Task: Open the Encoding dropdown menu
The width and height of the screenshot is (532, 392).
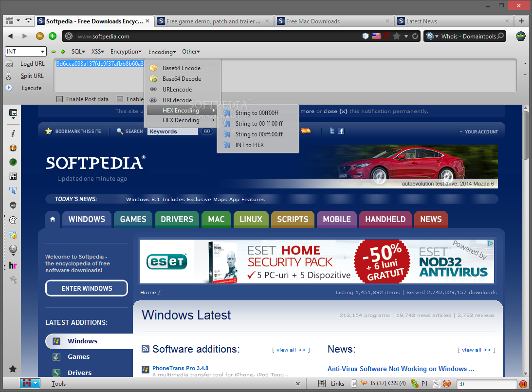Action: pos(162,52)
